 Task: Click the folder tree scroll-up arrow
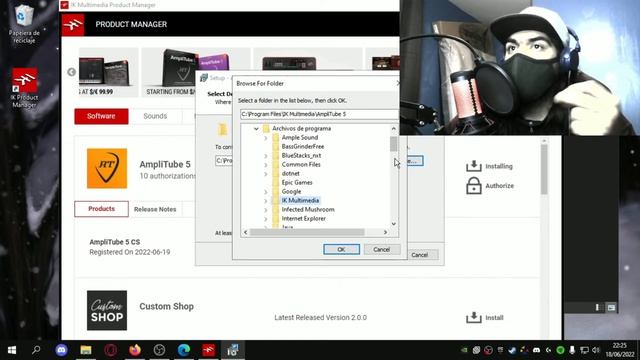click(393, 129)
